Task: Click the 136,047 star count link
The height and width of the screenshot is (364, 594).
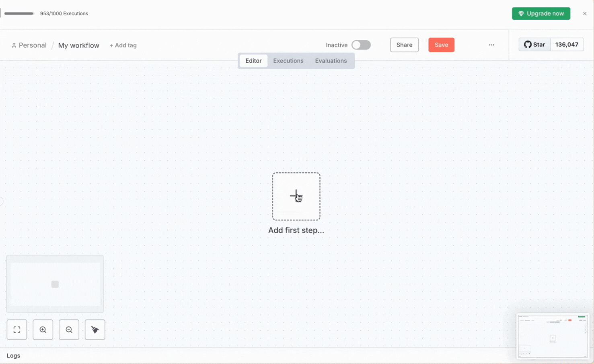Action: [x=567, y=44]
